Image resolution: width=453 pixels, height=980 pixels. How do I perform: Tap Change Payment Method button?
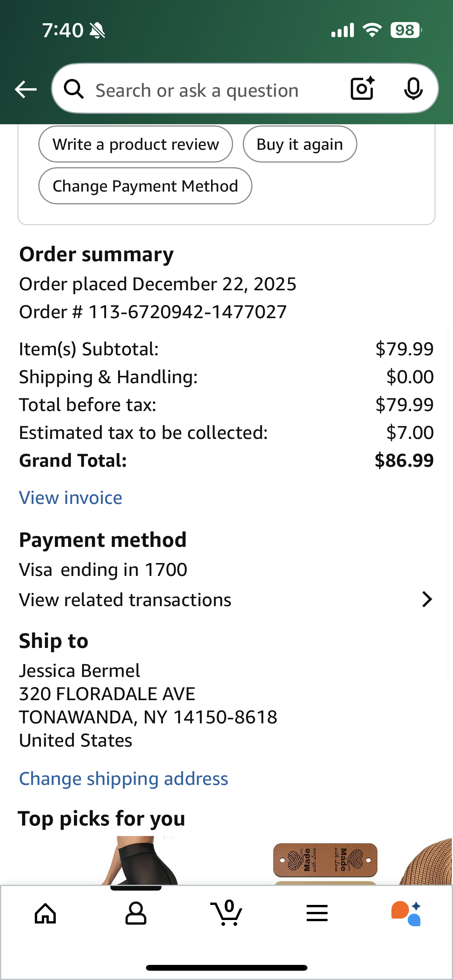coord(145,186)
